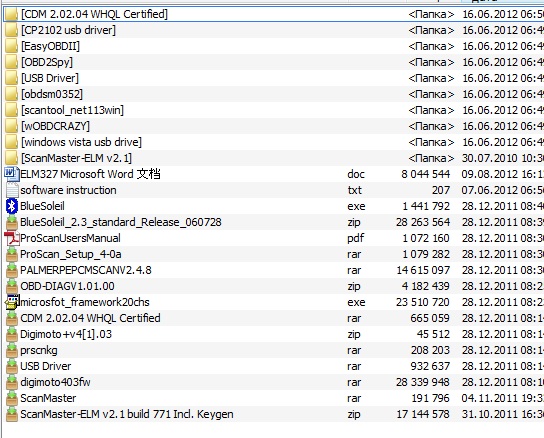Click the scantool_net113win folder icon
544x438 pixels.
(x=11, y=110)
